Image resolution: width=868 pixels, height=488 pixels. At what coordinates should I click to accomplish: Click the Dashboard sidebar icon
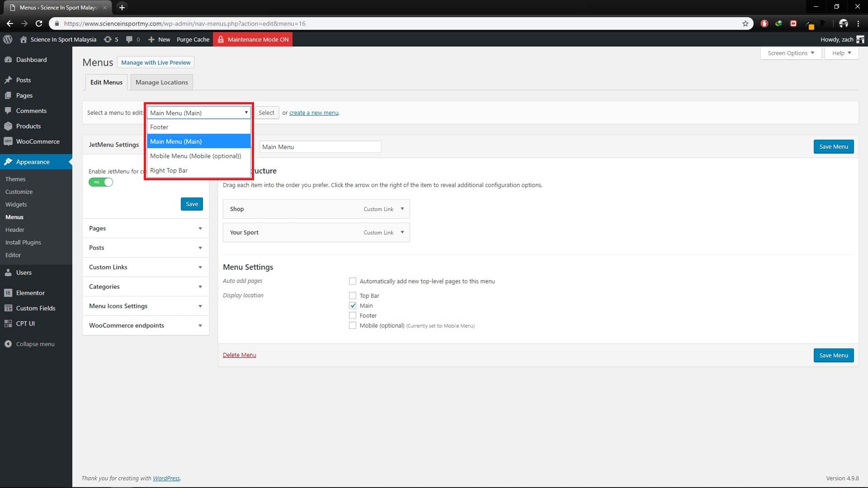8,60
